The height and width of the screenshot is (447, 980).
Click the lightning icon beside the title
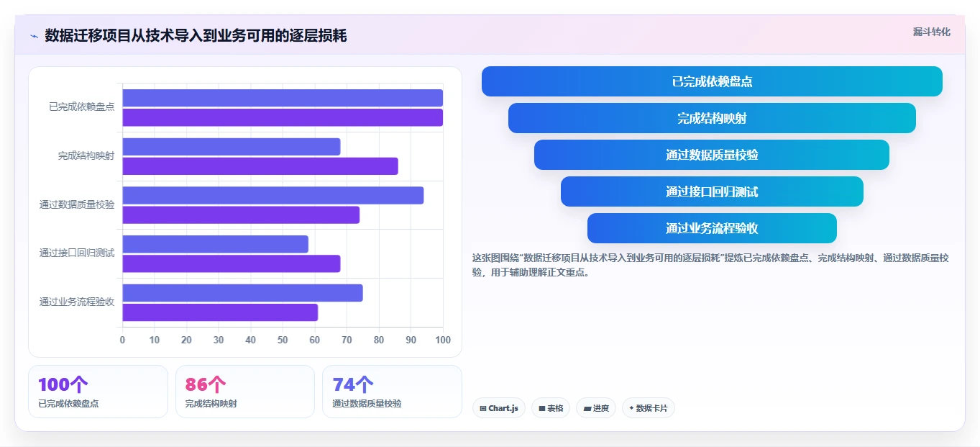click(x=34, y=36)
